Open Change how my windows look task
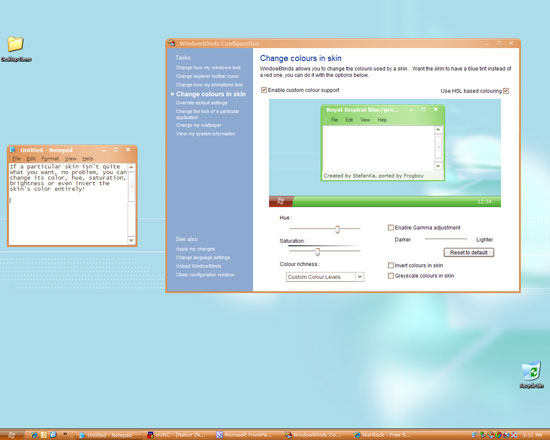550x440 pixels. [x=208, y=68]
